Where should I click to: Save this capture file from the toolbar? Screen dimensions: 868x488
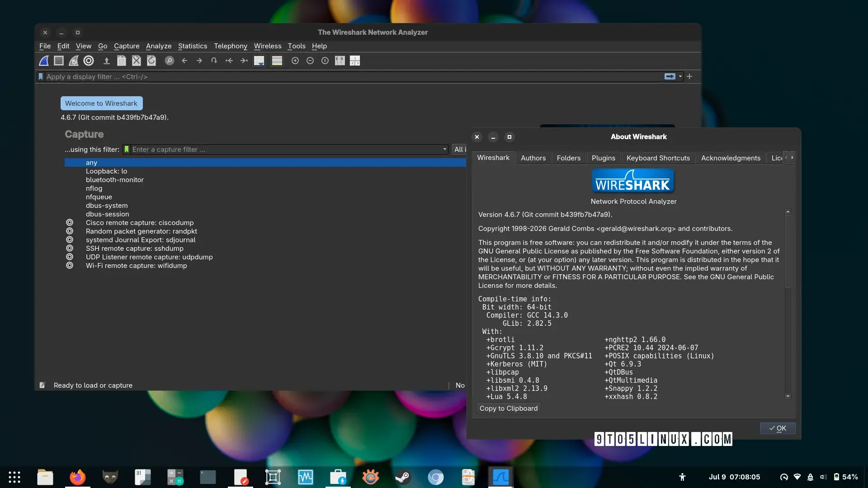pyautogui.click(x=122, y=61)
